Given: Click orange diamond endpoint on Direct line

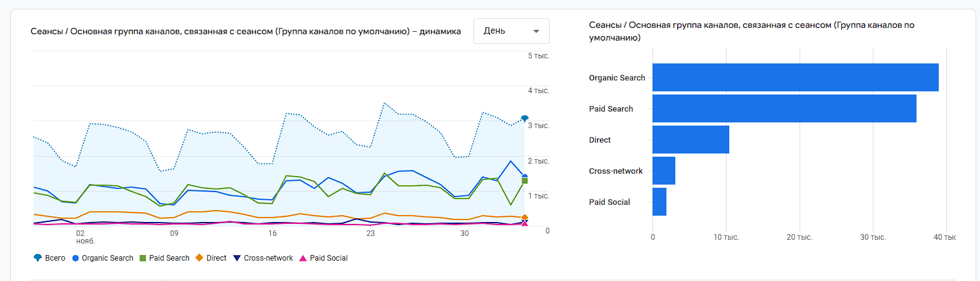Looking at the screenshot, I should (525, 217).
